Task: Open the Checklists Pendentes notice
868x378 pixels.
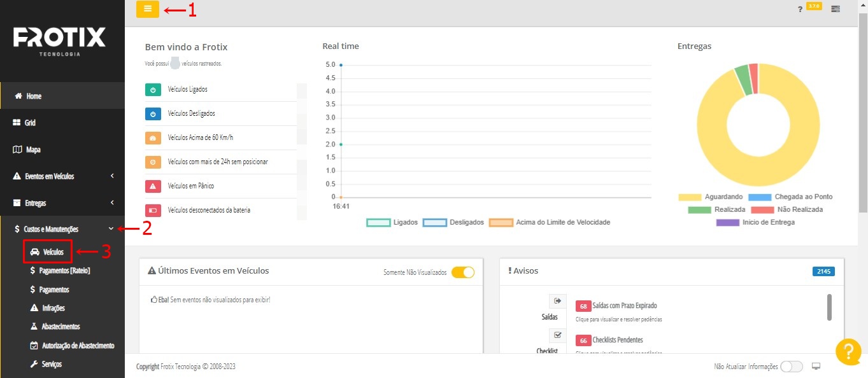Action: coord(617,340)
